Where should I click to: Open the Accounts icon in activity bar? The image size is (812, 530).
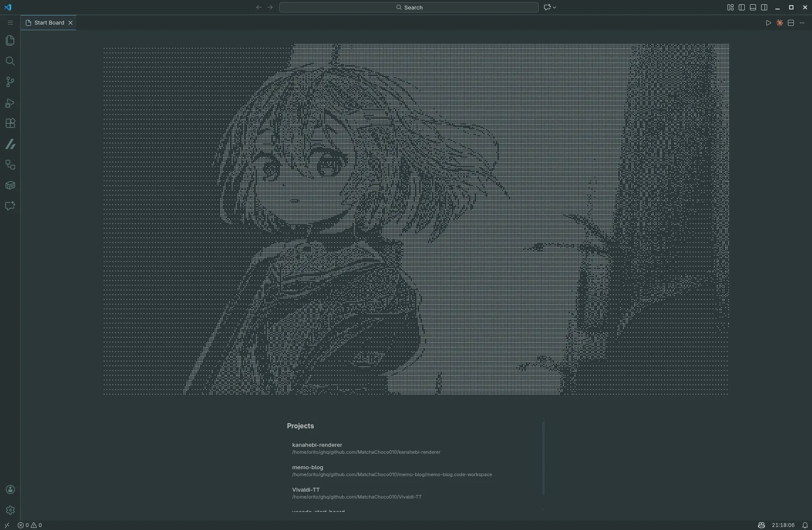pos(10,489)
